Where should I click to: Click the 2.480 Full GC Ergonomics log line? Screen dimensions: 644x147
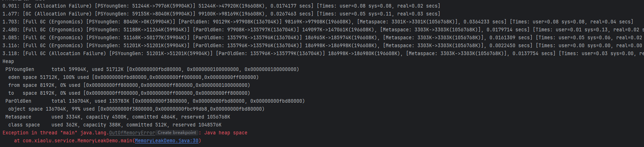[323, 30]
